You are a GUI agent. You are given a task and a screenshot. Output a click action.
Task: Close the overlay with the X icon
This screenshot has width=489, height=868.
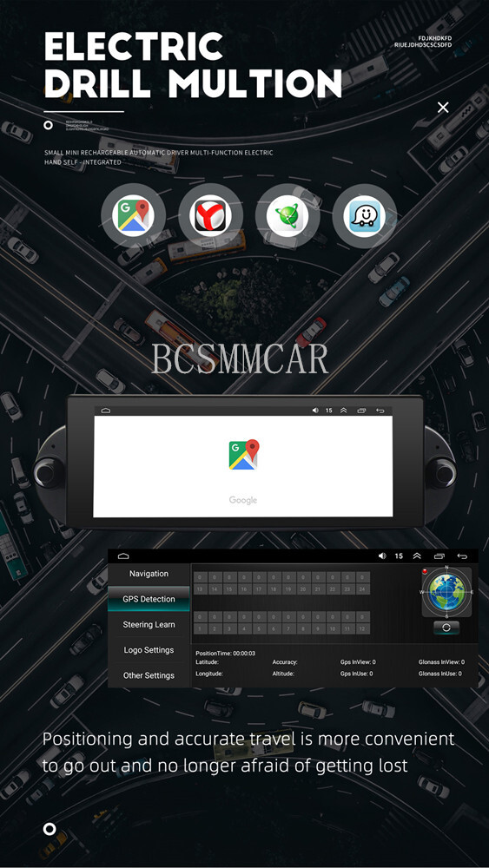pos(443,108)
